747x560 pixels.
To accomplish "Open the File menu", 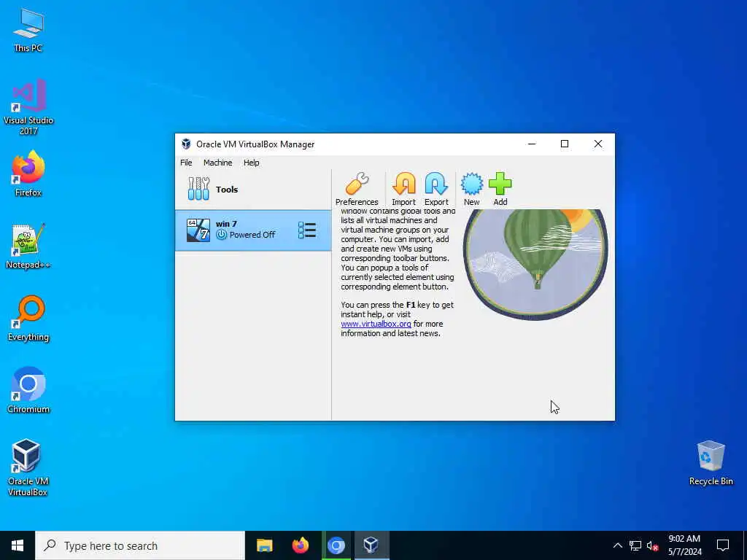I will click(x=186, y=163).
